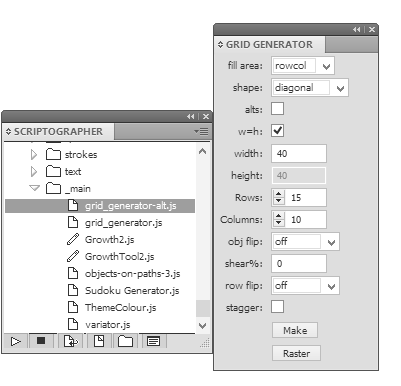Enable the alts checkbox
401x386 pixels.
point(278,109)
